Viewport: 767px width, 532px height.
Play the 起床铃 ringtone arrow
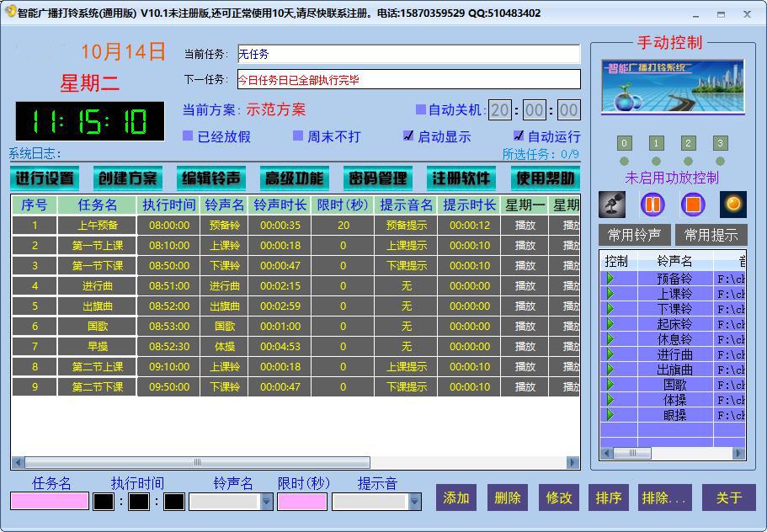pos(610,324)
